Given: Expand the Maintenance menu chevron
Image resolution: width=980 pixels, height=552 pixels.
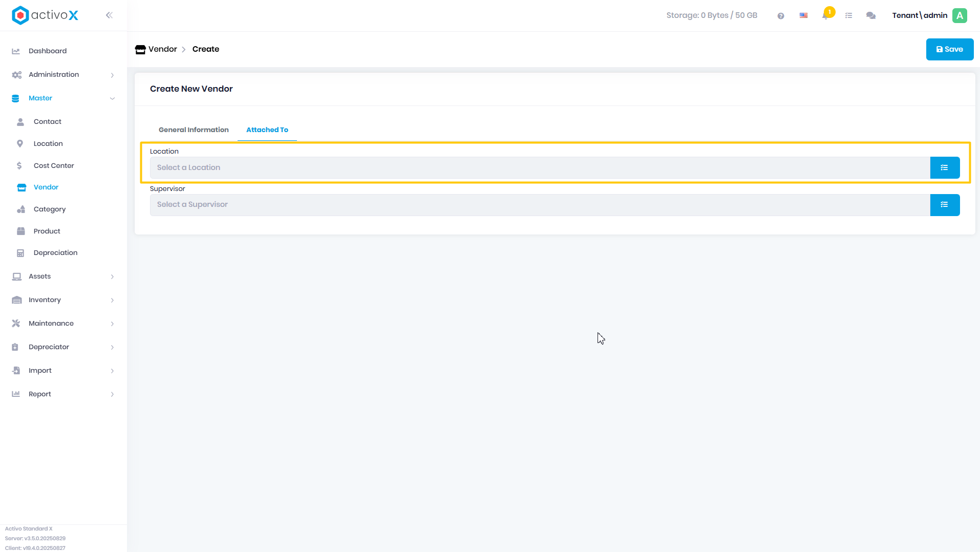Looking at the screenshot, I should pyautogui.click(x=112, y=324).
